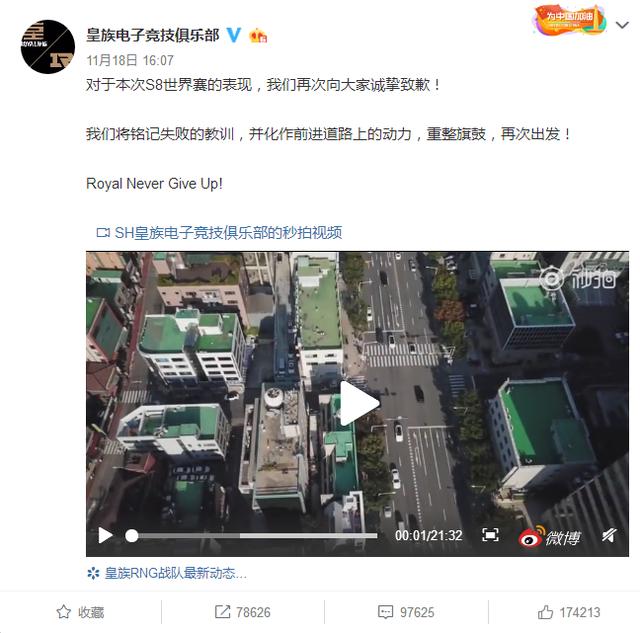Viewport: 640px width, 633px height.
Task: Click the small play button in control bar
Action: 105,535
